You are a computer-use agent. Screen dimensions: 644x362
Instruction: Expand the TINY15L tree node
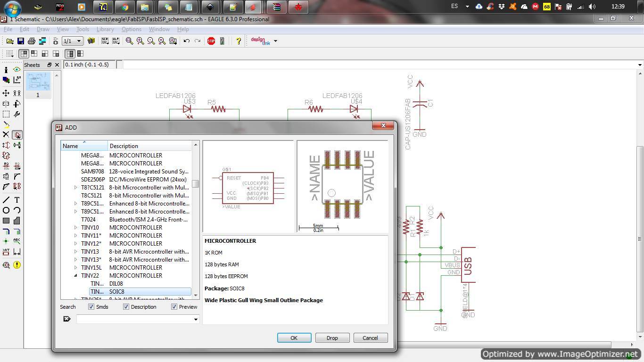coord(75,267)
